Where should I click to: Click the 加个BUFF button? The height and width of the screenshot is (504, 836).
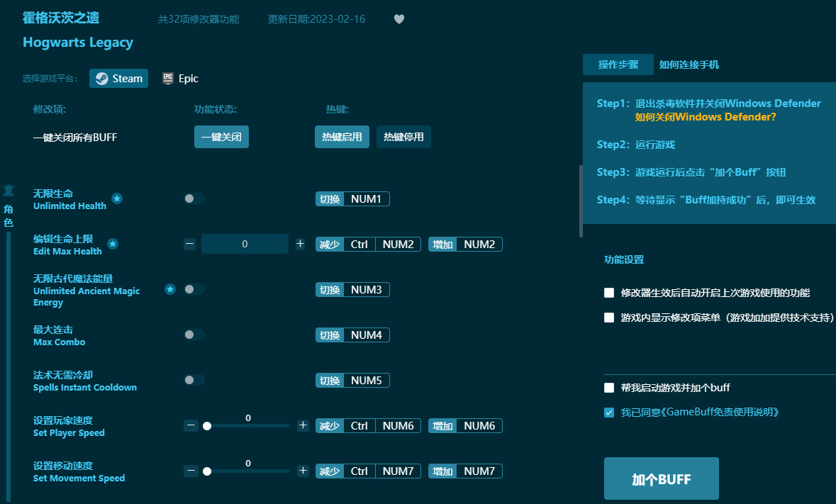pyautogui.click(x=661, y=478)
